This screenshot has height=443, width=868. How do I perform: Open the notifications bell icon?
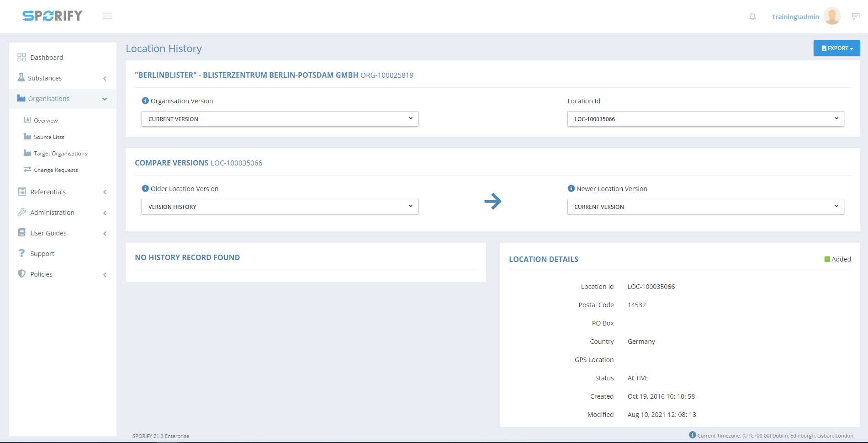pos(752,17)
